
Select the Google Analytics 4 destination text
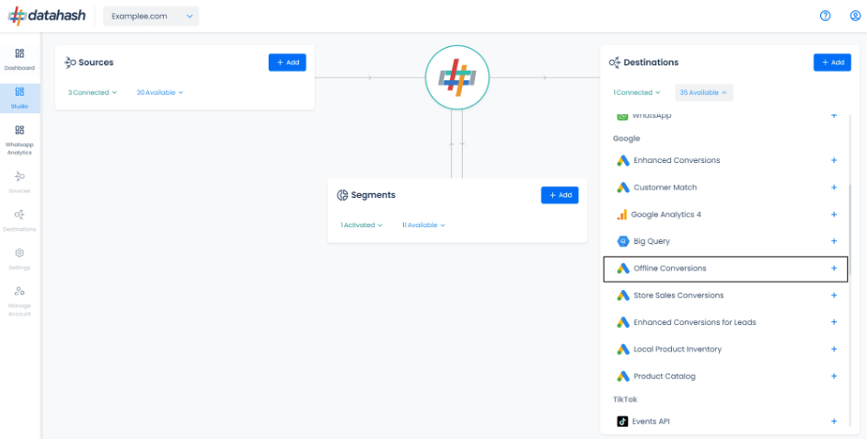665,214
